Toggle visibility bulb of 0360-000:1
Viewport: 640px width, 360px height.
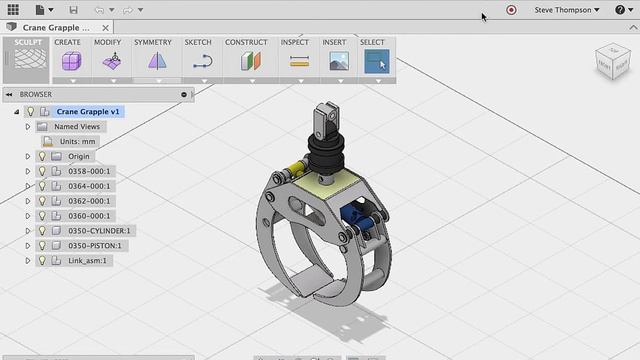coord(42,216)
